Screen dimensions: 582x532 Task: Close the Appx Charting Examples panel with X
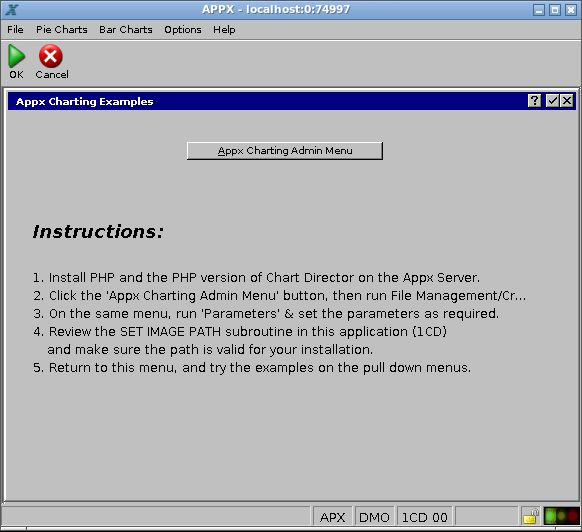click(x=567, y=101)
